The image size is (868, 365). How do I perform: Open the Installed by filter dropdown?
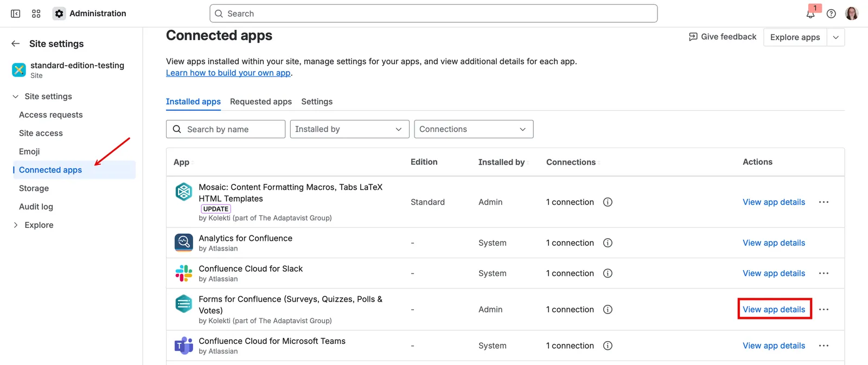click(349, 129)
